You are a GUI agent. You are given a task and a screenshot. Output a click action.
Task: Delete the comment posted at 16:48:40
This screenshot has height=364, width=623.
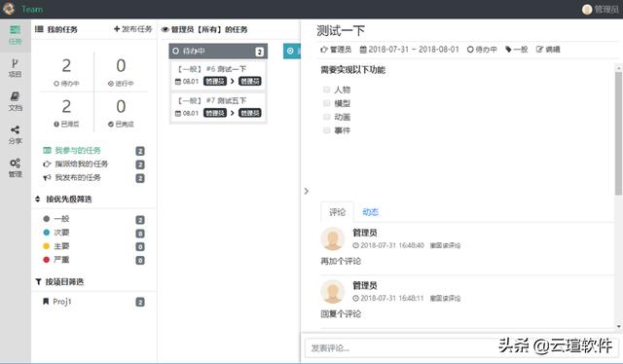(445, 245)
